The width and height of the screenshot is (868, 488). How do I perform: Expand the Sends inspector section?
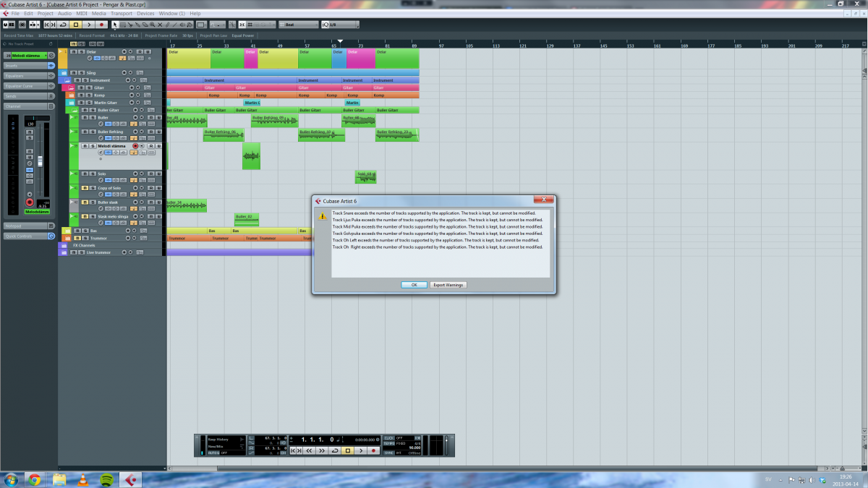(30, 96)
